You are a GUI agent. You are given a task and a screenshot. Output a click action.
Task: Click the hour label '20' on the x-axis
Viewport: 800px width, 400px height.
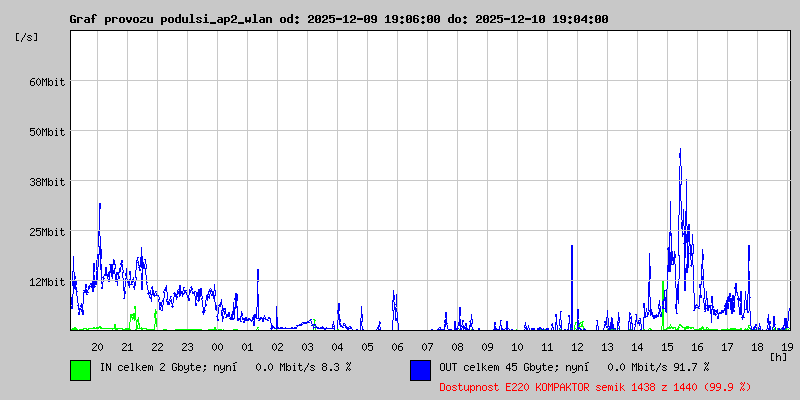97,347
